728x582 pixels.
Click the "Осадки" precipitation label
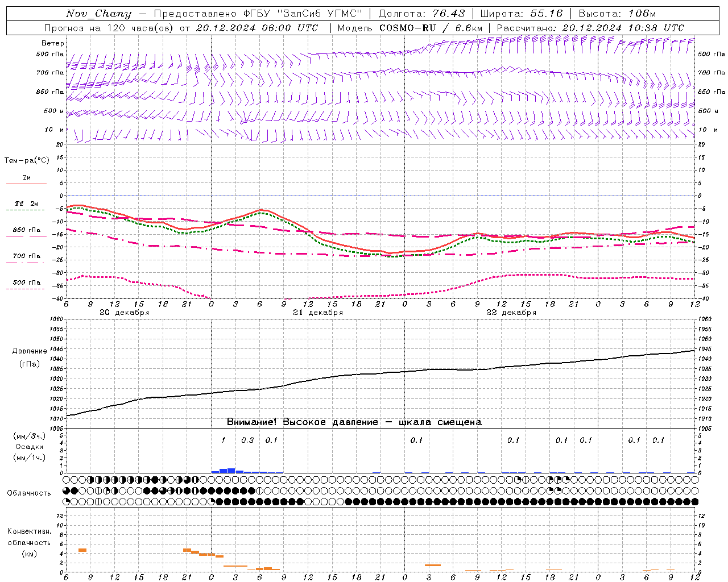[29, 447]
